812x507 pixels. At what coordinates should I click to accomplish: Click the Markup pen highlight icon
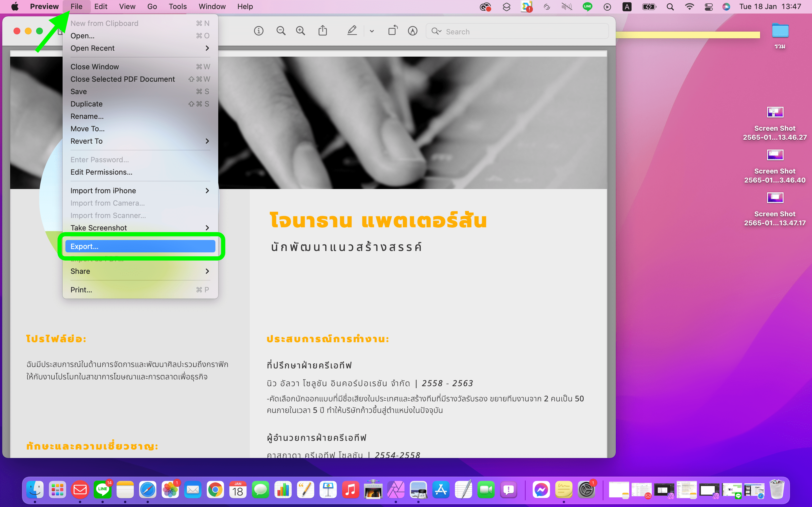coord(352,31)
